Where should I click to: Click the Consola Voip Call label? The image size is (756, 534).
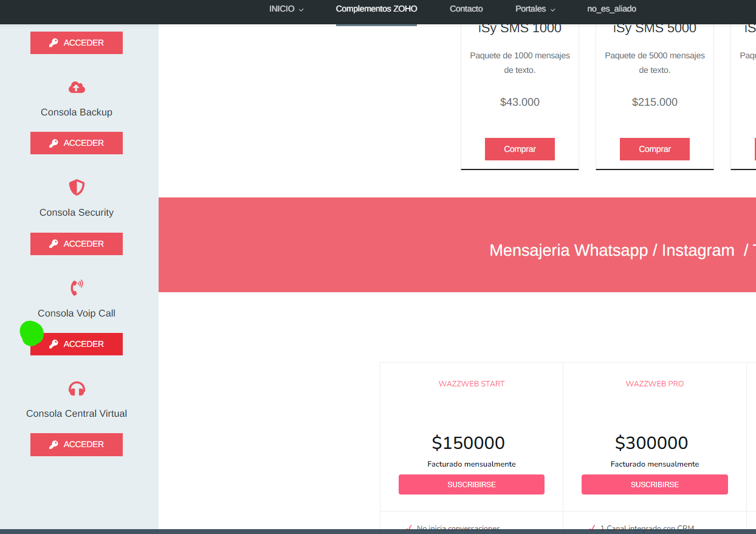coord(77,313)
